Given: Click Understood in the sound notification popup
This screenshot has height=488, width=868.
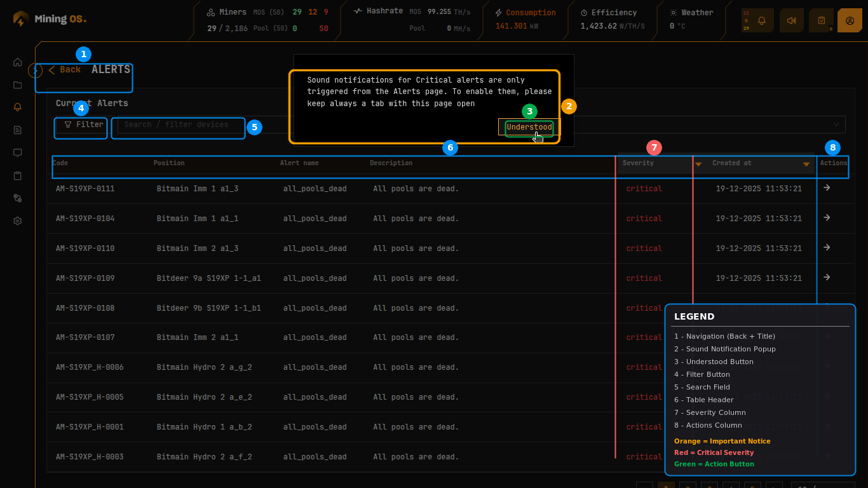Looking at the screenshot, I should [x=529, y=127].
